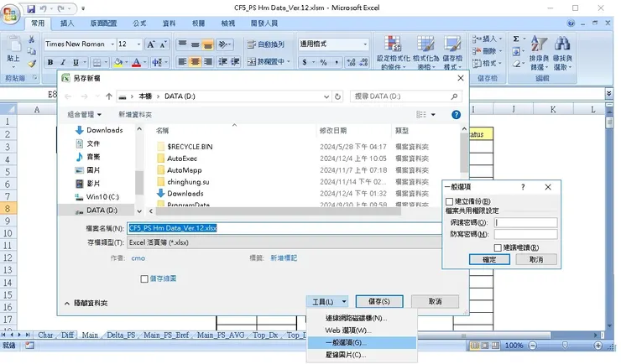The height and width of the screenshot is (364, 621).
Task: Check 建議唯讀 checkbox
Action: [498, 247]
